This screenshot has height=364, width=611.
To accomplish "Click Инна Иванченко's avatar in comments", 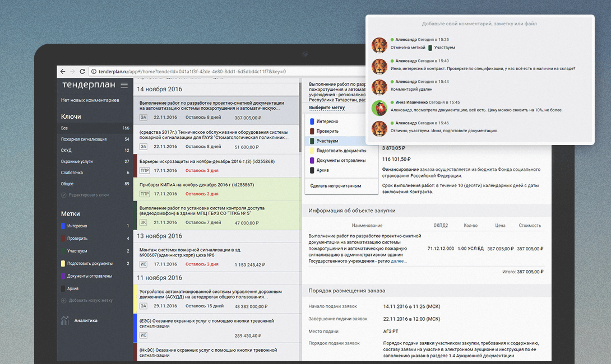I will point(379,108).
